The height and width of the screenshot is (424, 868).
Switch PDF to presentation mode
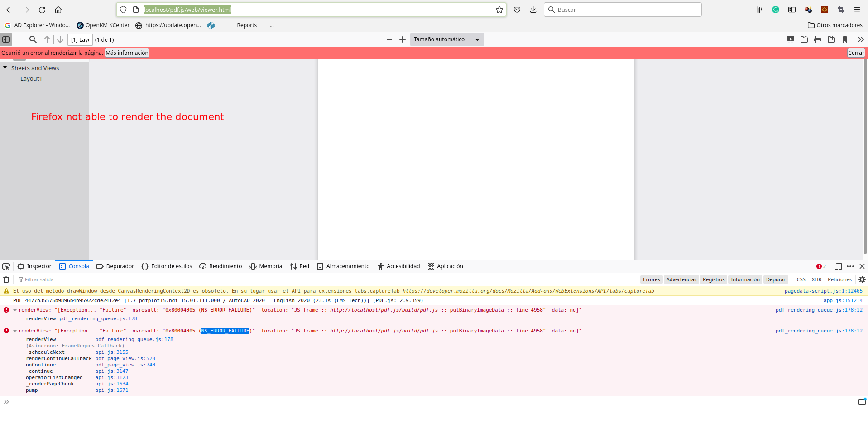coord(791,39)
